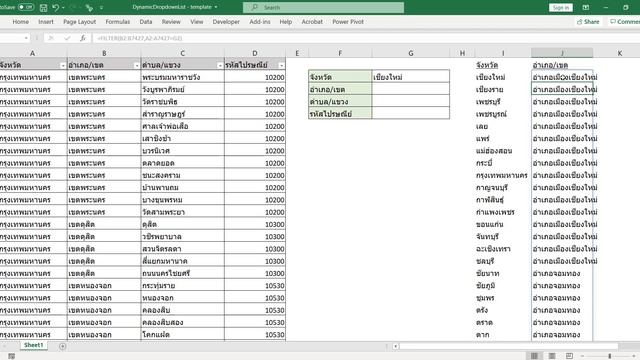
Task: Click the Enter formula checkmark icon
Action: [x=67, y=38]
